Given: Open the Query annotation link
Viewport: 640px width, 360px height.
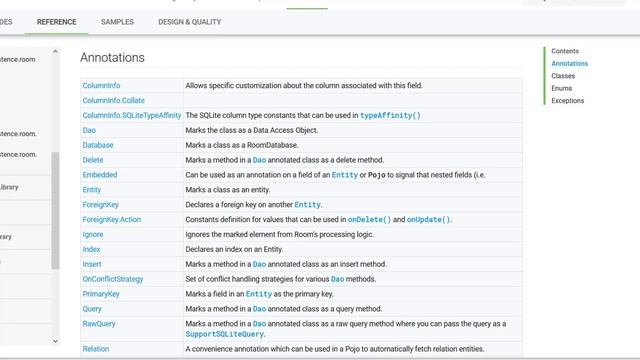Looking at the screenshot, I should (x=92, y=309).
